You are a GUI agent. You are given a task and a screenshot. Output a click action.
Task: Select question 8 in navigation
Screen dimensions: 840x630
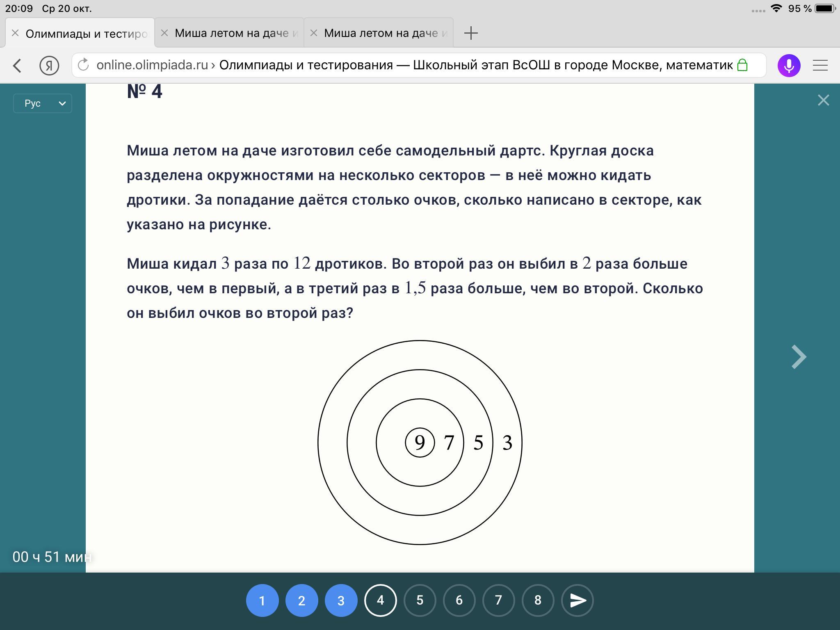[538, 600]
